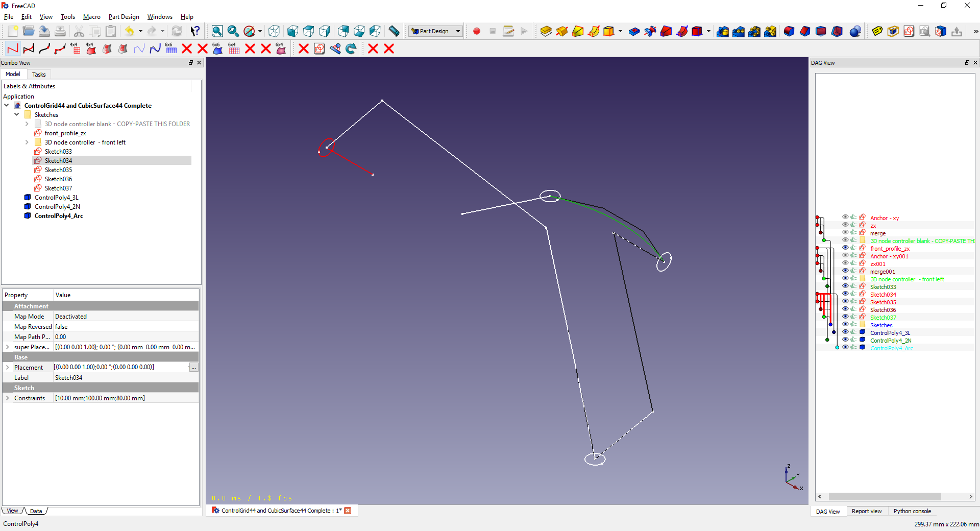The image size is (980, 531).
Task: Click the dark blue cubic curve icon
Action: [155, 49]
